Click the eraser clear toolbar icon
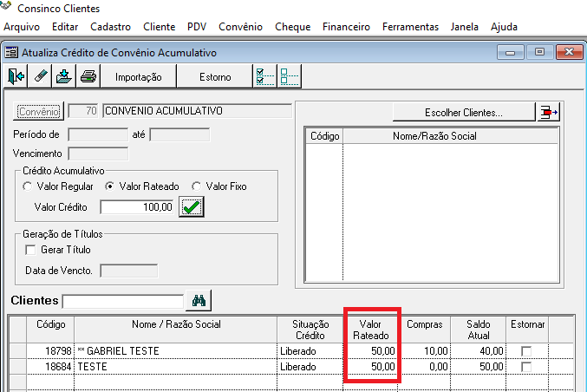This screenshot has width=587, height=392. pyautogui.click(x=41, y=76)
